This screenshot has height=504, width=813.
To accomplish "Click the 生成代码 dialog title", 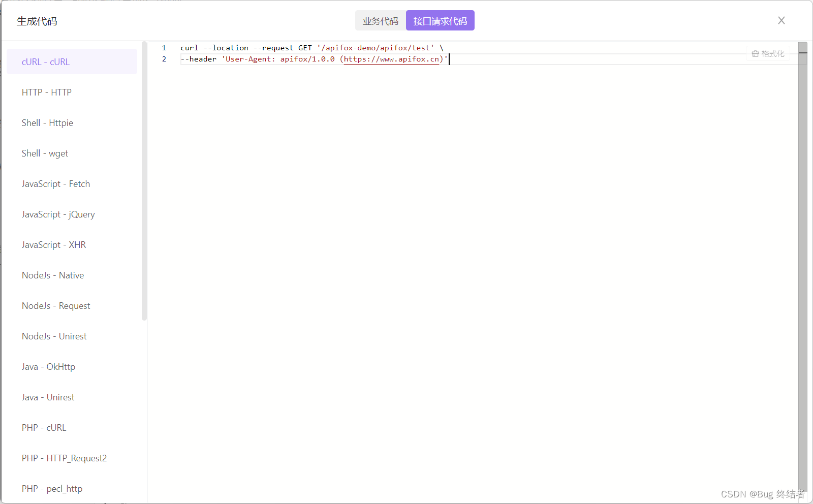I will point(37,21).
